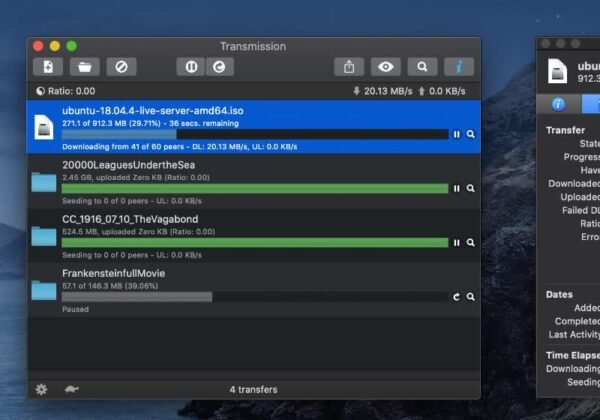Select the 20000LeaguesUndertheSea transfer name
The width and height of the screenshot is (600, 420).
click(129, 165)
